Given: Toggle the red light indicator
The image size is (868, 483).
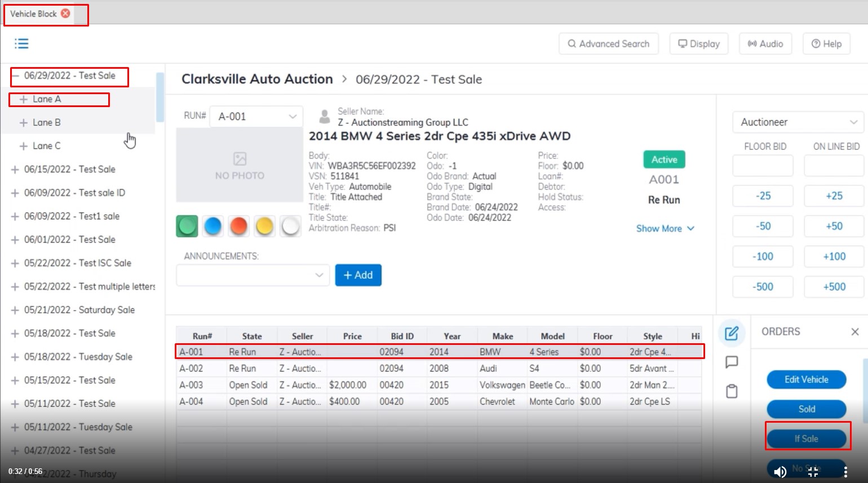Looking at the screenshot, I should tap(239, 226).
